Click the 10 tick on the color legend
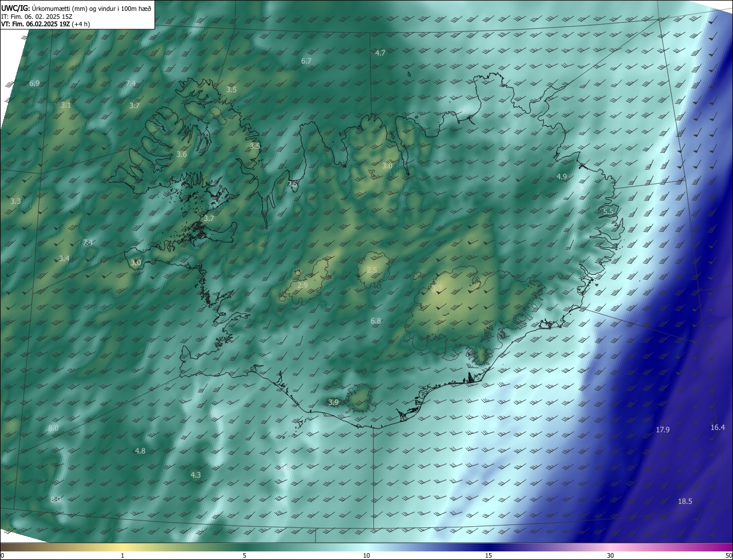Screen dimensions: 733x560 366,555
